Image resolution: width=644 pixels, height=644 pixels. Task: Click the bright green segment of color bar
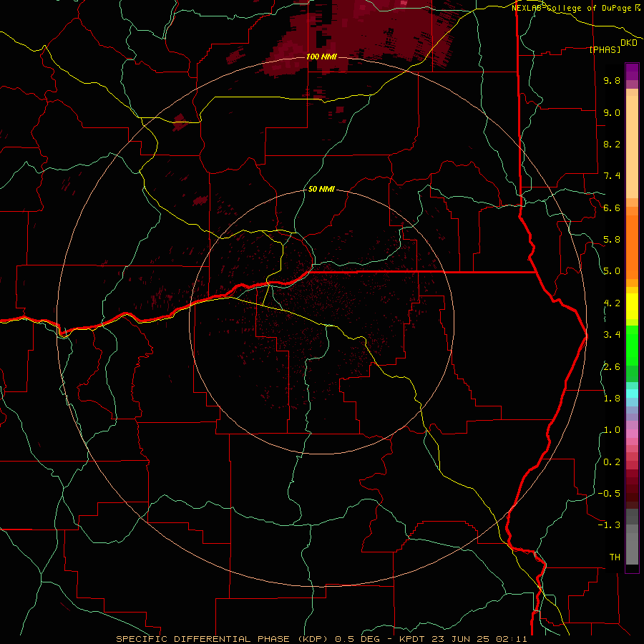pos(632,345)
